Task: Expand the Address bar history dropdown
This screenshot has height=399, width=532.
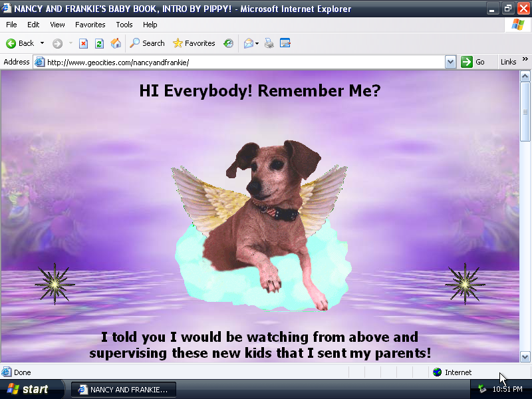Action: pos(450,62)
